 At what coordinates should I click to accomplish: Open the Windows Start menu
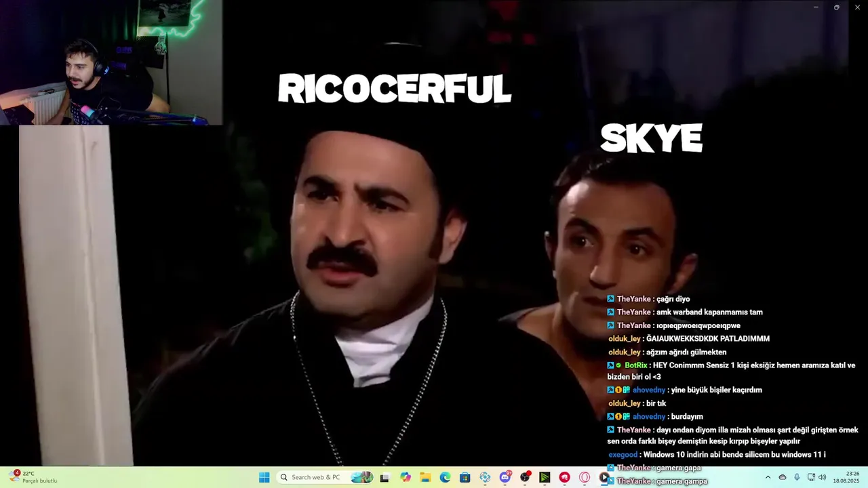pyautogui.click(x=264, y=477)
